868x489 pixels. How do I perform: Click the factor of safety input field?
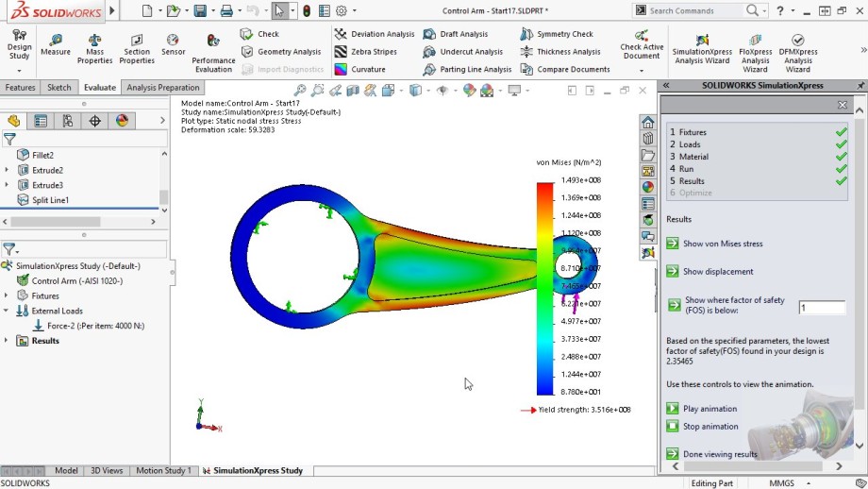821,308
